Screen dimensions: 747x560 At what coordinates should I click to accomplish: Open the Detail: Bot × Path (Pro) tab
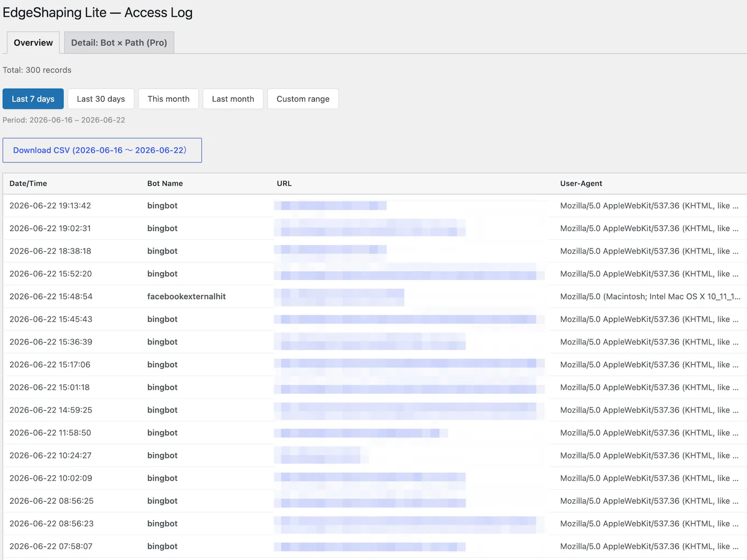[119, 42]
